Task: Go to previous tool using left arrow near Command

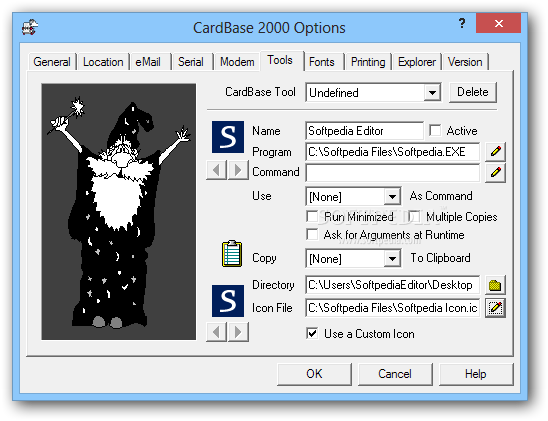Action: 217,170
